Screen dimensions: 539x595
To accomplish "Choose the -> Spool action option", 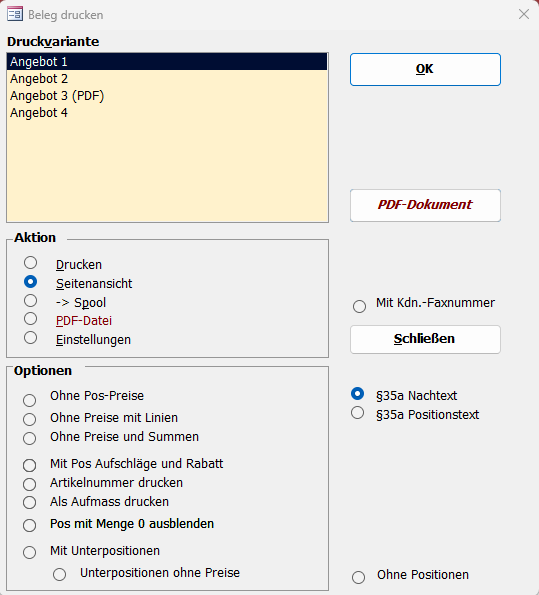I will click(30, 301).
